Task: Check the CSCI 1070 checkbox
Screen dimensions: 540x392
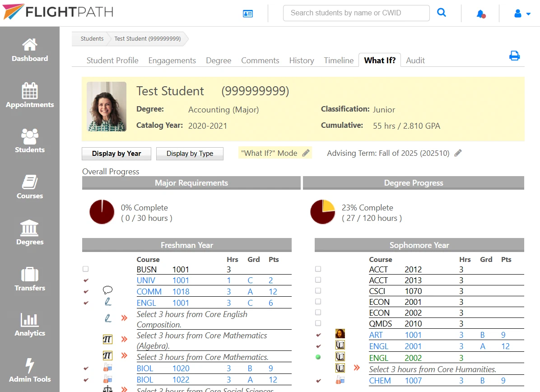Action: [318, 290]
